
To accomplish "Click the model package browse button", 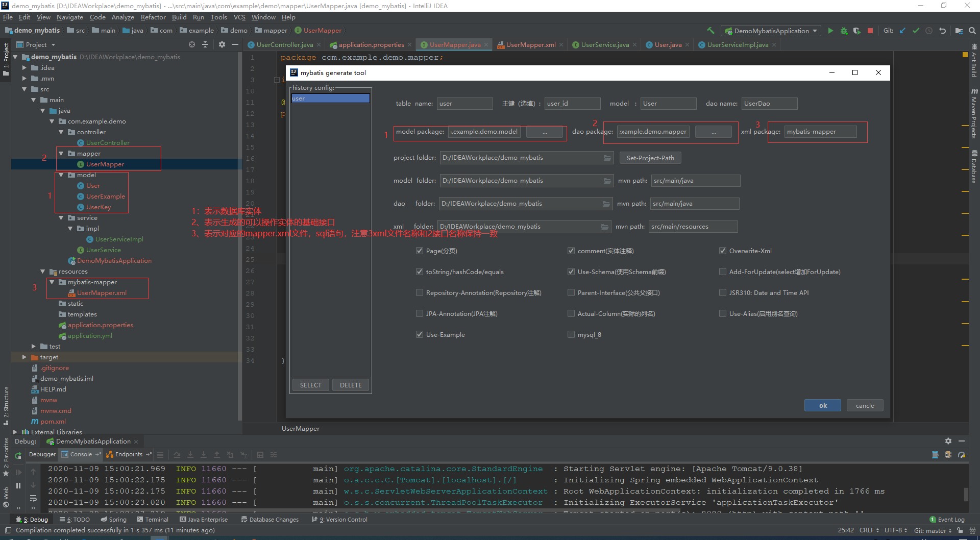I will point(545,132).
